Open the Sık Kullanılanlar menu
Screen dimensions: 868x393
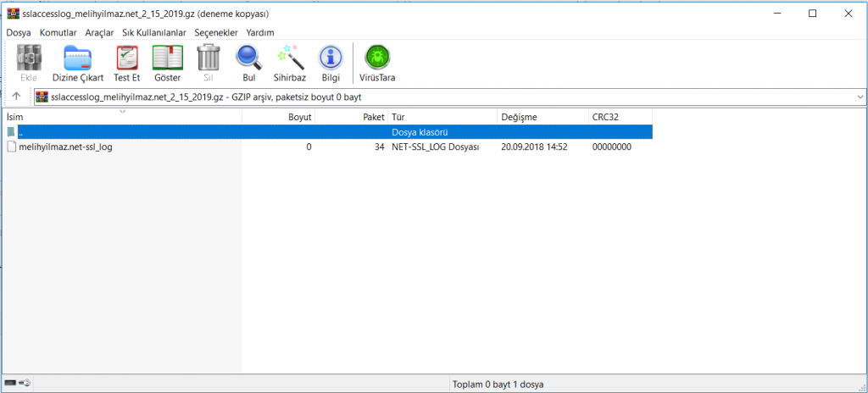(x=154, y=32)
